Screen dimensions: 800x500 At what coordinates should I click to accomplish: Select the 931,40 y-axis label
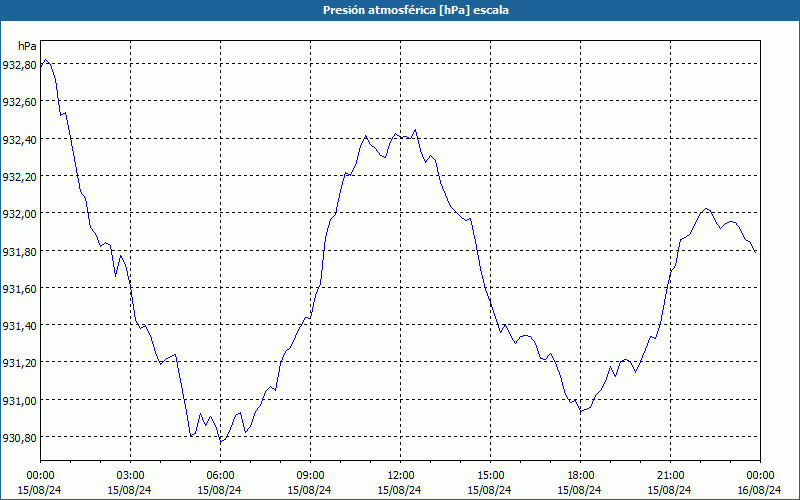(19, 326)
